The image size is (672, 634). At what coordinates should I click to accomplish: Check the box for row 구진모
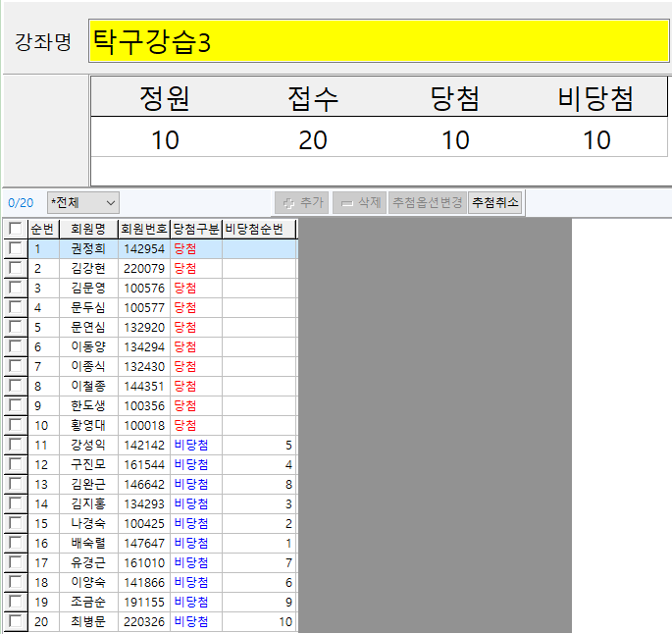pyautogui.click(x=16, y=464)
